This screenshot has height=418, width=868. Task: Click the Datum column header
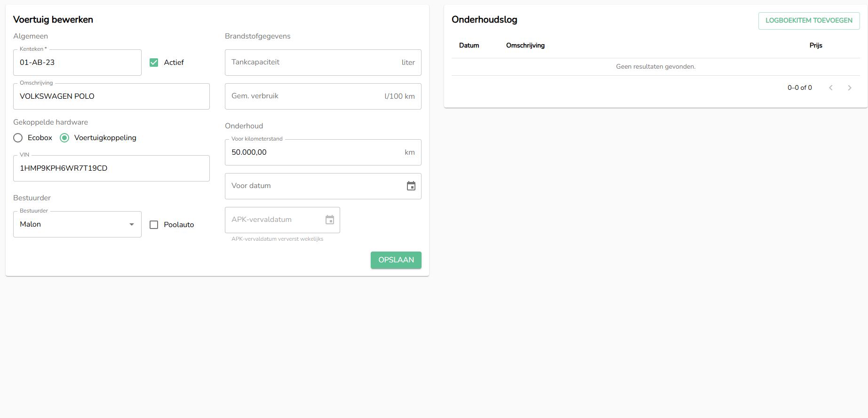(x=469, y=46)
